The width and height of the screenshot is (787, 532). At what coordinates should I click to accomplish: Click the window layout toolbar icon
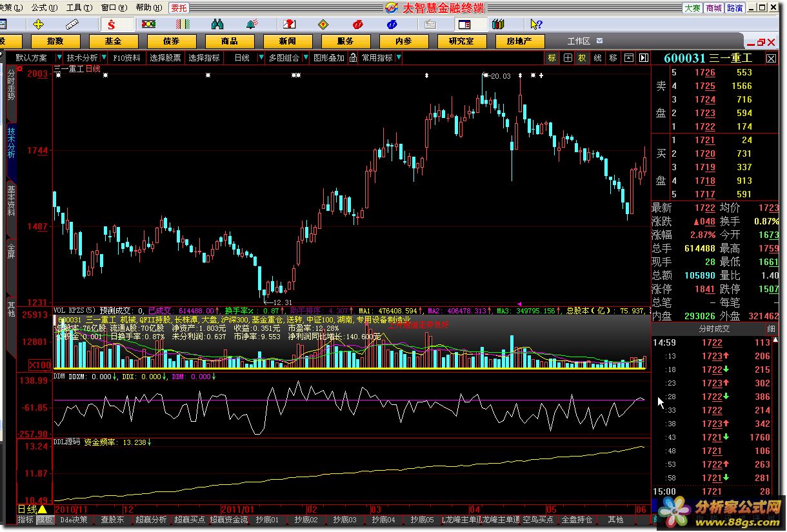click(464, 25)
